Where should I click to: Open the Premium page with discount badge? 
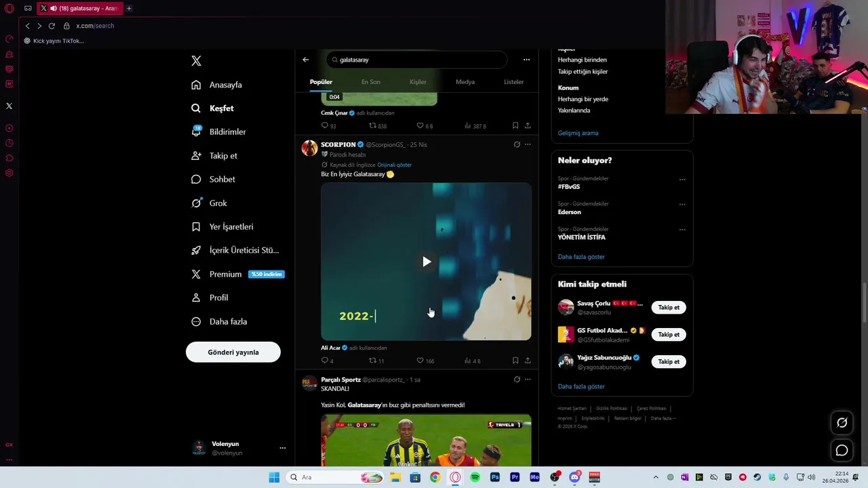[237, 274]
